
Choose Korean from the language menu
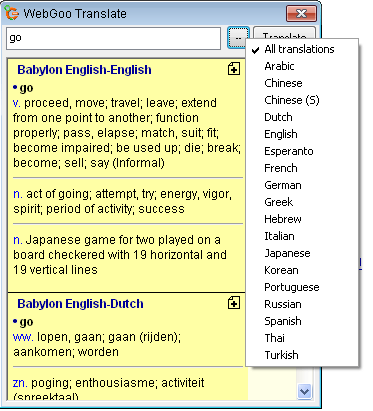(x=302, y=270)
